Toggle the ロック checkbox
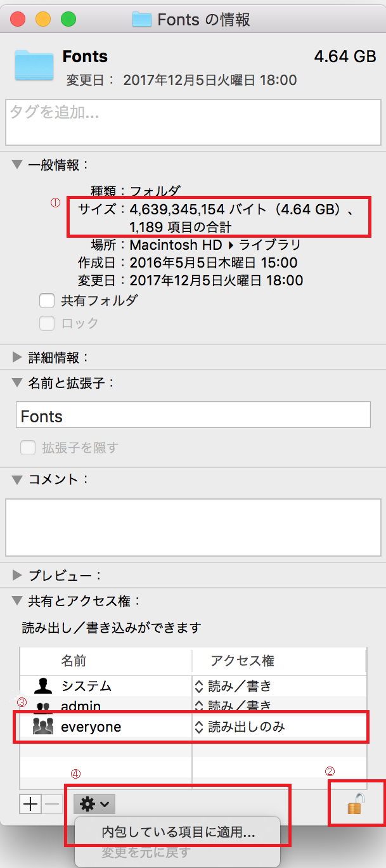Screen dimensions: 386x868 (x=47, y=323)
